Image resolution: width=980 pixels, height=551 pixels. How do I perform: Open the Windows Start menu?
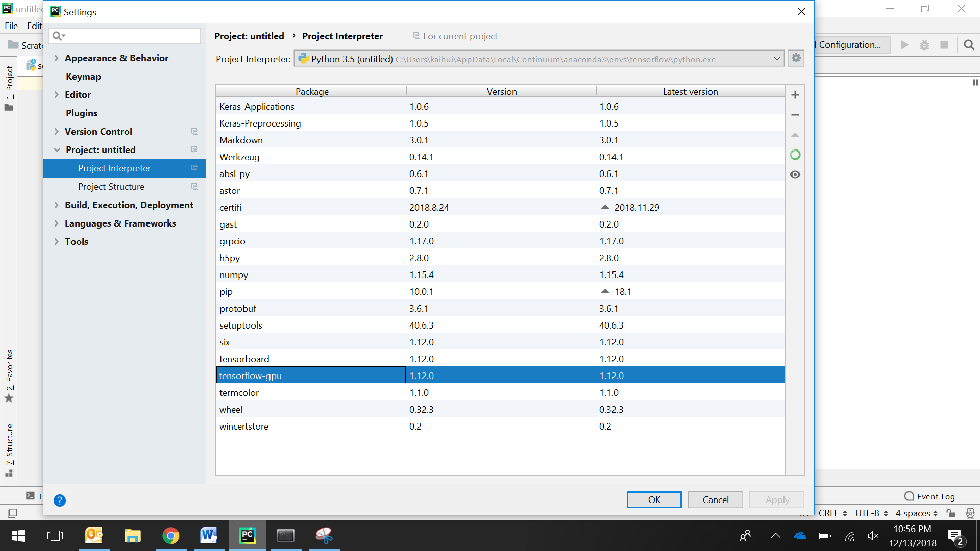[18, 536]
